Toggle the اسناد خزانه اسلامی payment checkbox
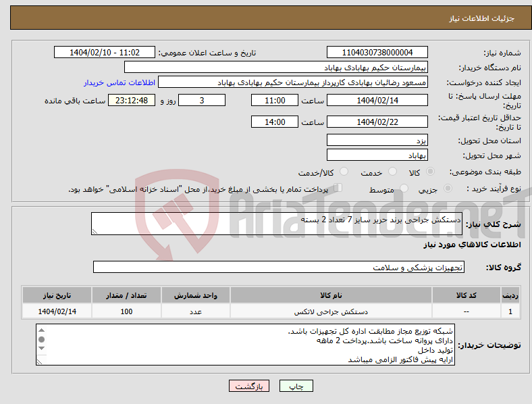Screen dimensions: 532x404 (338, 187)
